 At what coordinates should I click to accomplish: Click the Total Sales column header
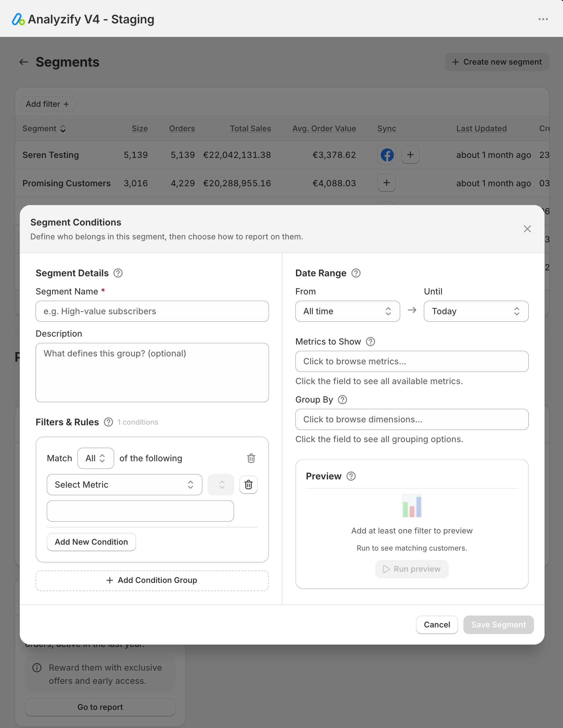click(x=250, y=129)
